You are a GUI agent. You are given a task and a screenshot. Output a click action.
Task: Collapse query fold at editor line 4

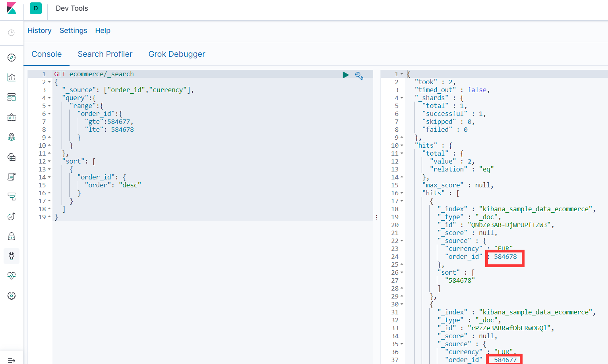pyautogui.click(x=49, y=98)
